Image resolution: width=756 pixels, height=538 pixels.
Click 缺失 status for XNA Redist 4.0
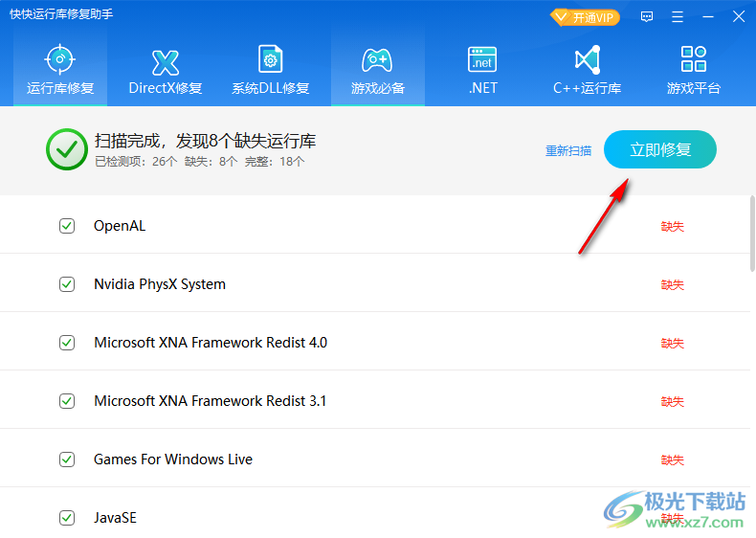click(672, 343)
